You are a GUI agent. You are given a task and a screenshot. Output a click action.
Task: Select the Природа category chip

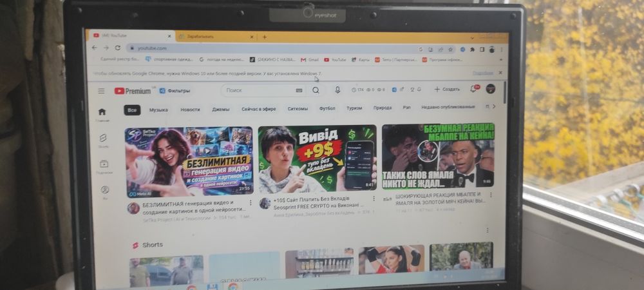click(383, 108)
